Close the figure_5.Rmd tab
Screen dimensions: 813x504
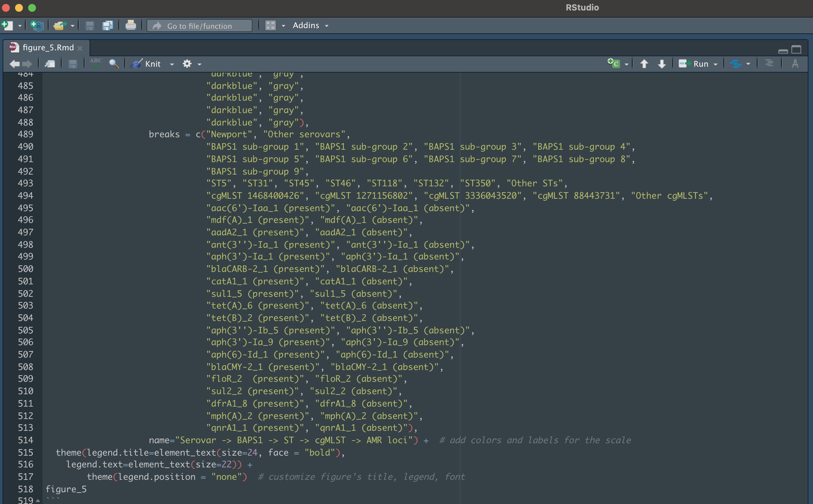80,48
